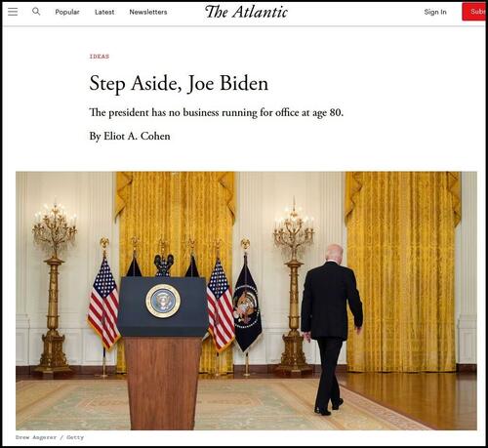
Task: Click the headline Step Aside, Joe Biden
Action: click(x=179, y=84)
